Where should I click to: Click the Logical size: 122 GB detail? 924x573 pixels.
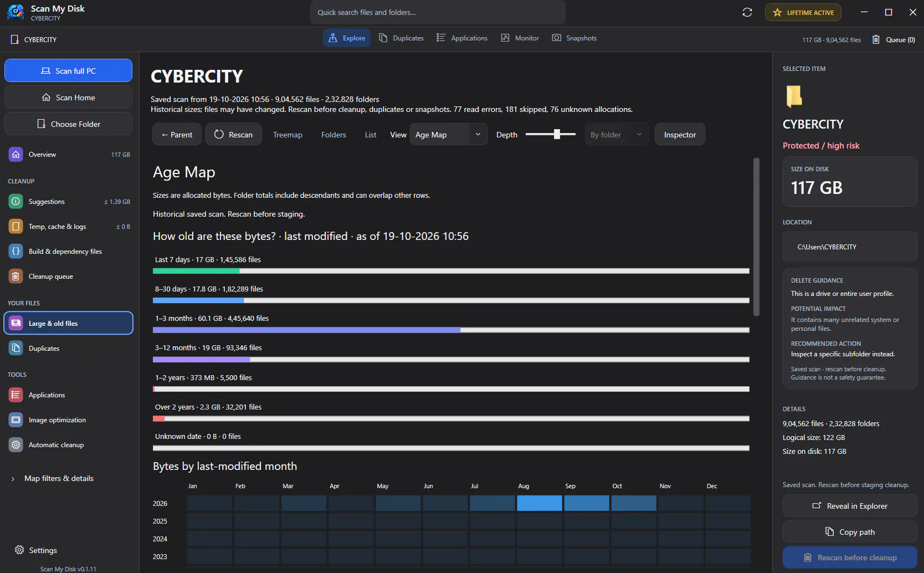point(814,438)
